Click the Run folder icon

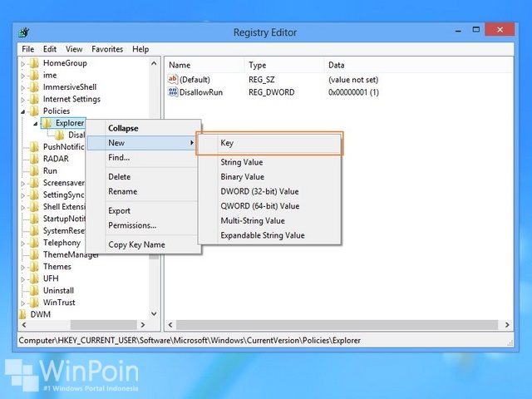point(34,170)
